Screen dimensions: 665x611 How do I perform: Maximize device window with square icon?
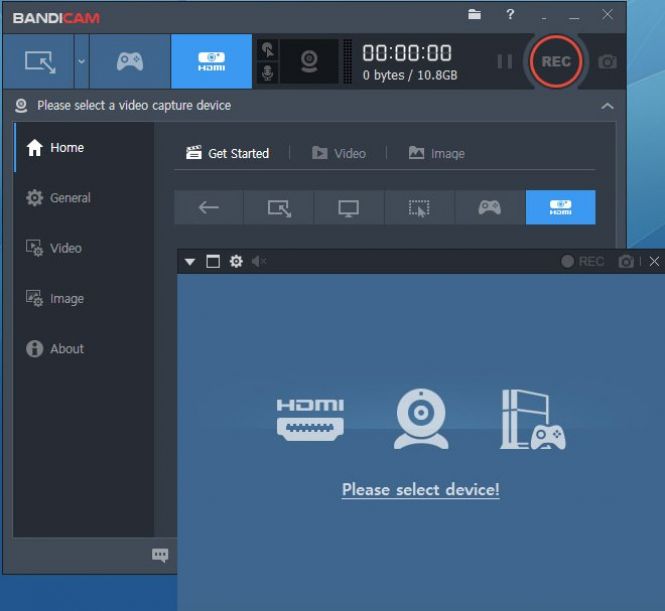[213, 262]
